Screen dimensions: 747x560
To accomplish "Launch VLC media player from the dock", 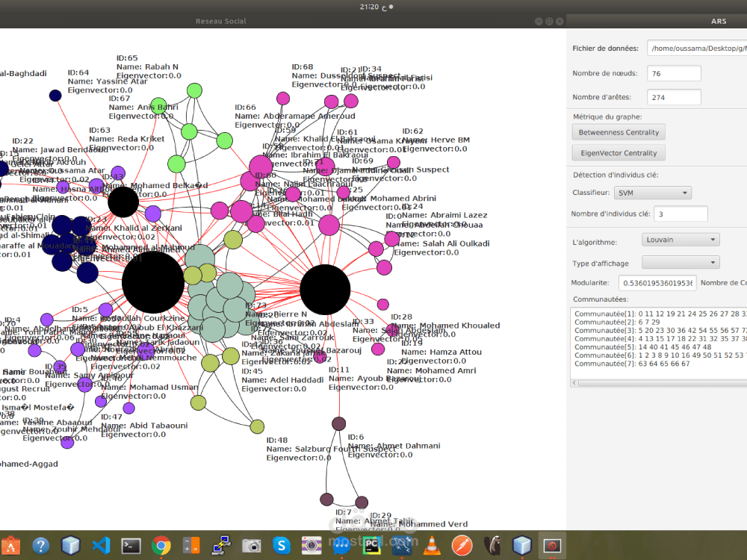I will tap(431, 545).
